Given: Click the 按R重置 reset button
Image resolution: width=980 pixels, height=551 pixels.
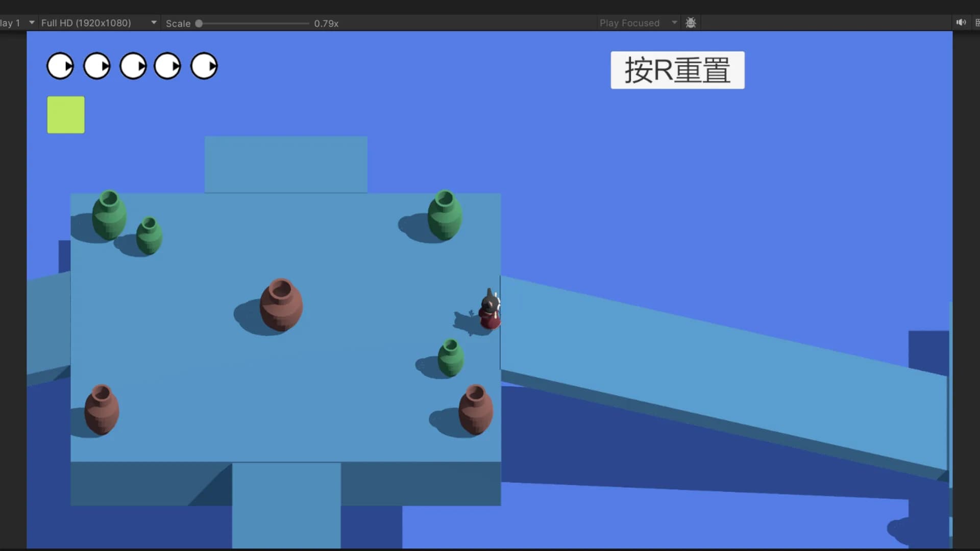Looking at the screenshot, I should [x=677, y=70].
